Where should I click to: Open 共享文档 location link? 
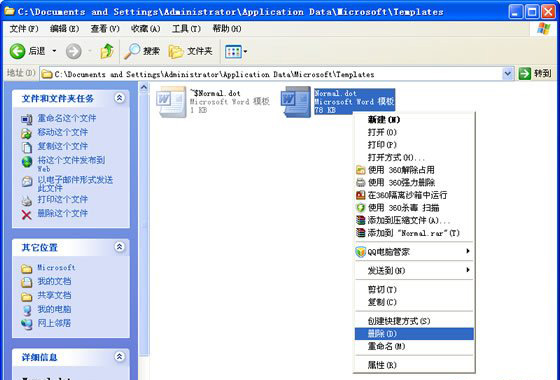[54, 295]
